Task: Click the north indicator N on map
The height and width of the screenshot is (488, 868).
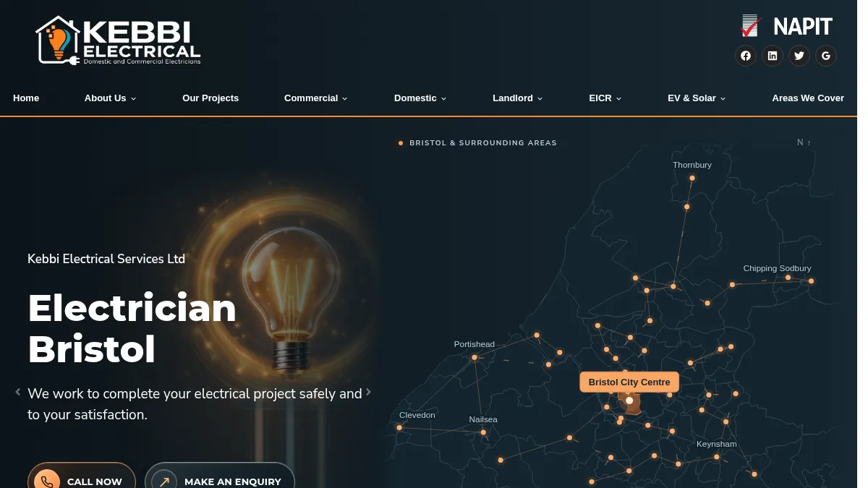Action: 804,142
